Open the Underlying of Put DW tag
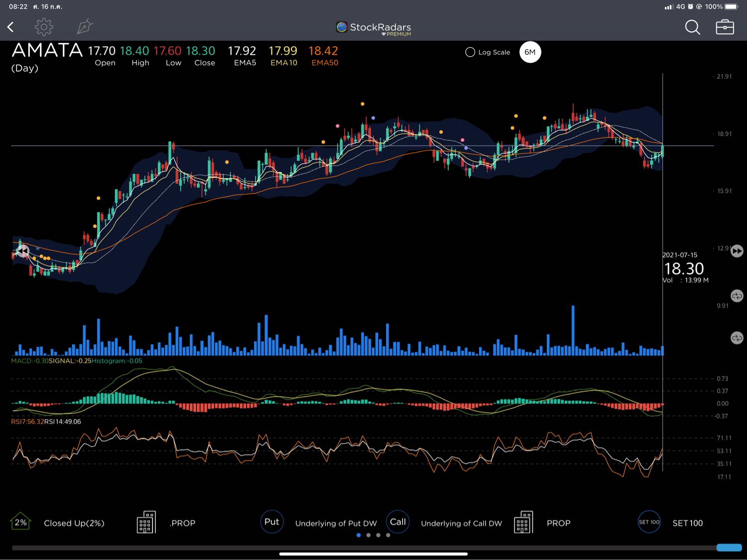 (x=336, y=523)
